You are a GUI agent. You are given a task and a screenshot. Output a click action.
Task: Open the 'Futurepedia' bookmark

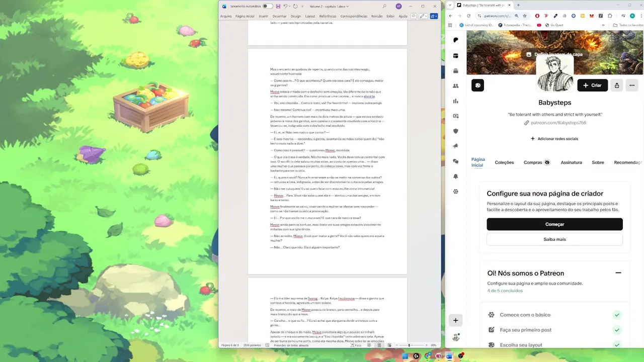pos(515,25)
